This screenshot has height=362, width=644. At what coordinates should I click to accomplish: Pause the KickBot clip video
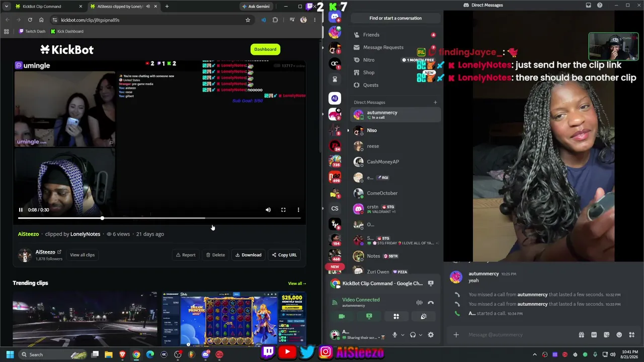[x=21, y=210]
